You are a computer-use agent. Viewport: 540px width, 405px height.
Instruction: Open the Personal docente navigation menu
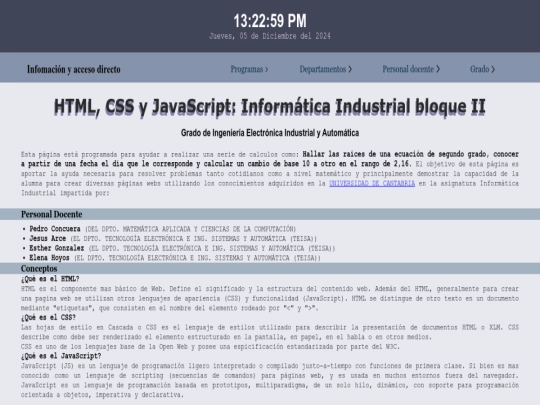pos(411,69)
